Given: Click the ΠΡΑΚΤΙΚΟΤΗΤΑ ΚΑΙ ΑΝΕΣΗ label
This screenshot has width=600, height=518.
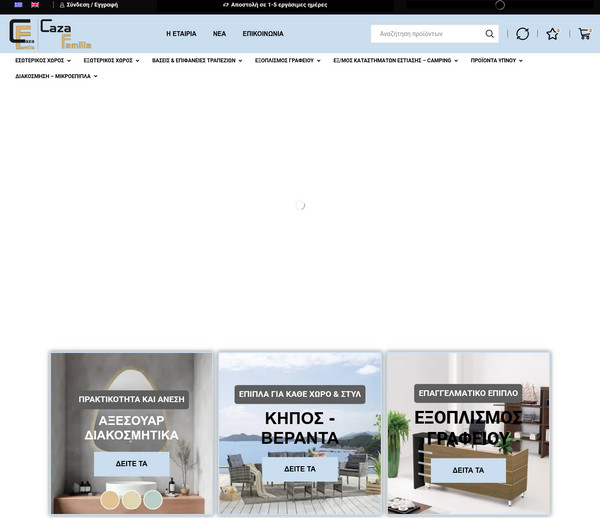Looking at the screenshot, I should (x=131, y=399).
